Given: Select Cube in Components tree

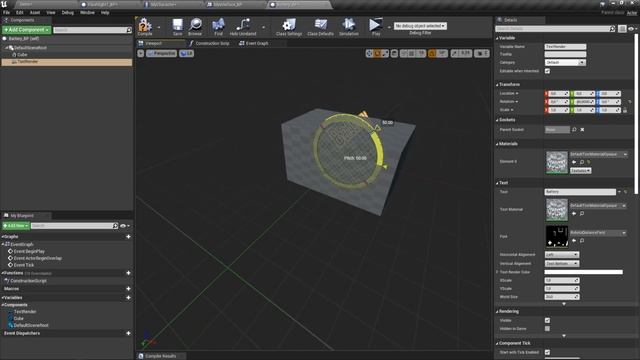Looking at the screenshot, I should click(22, 55).
